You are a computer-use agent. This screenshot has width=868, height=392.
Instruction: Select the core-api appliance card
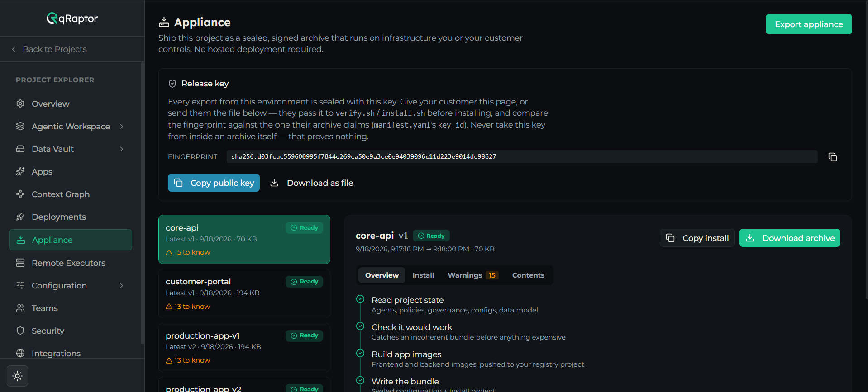click(244, 239)
